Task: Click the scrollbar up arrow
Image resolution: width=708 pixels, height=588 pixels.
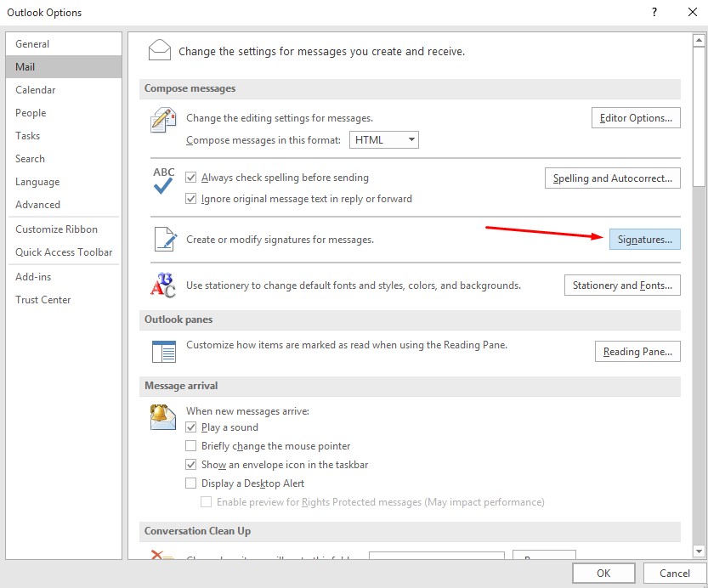Action: pos(699,40)
